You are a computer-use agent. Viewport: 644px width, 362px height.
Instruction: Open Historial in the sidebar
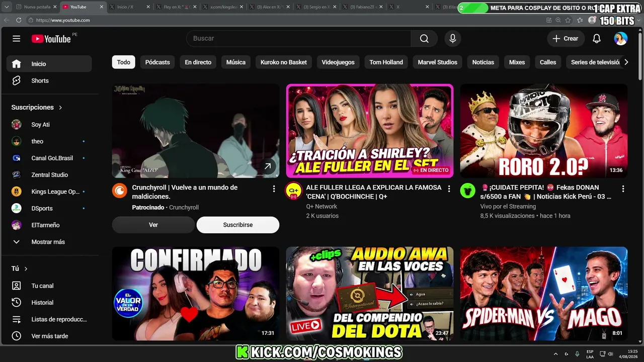49,302
